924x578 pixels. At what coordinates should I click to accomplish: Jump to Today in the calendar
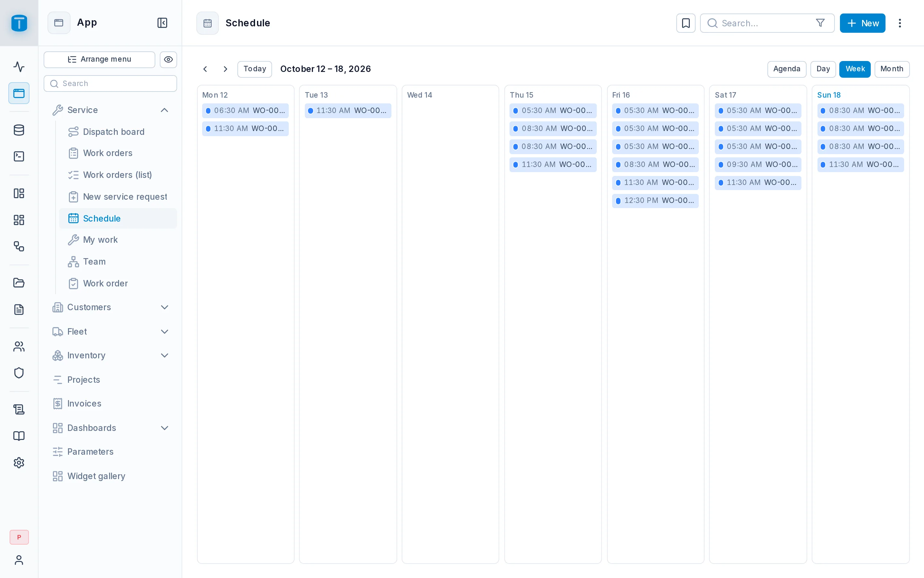255,69
